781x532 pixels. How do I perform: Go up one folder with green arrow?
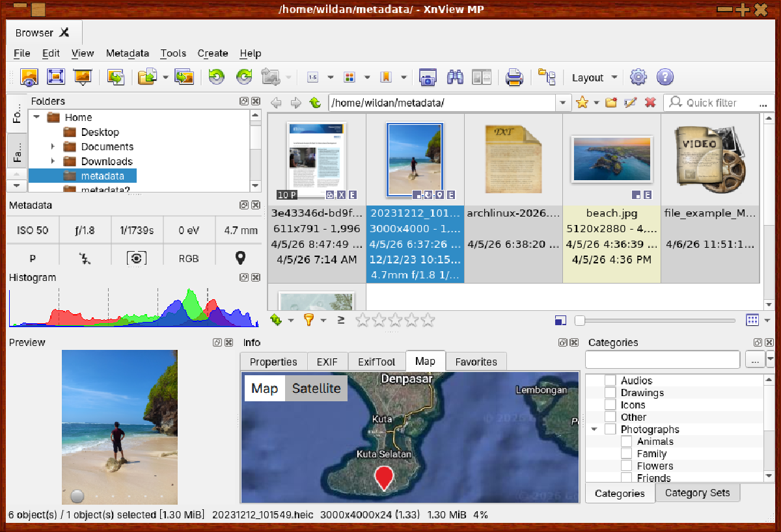pos(316,103)
